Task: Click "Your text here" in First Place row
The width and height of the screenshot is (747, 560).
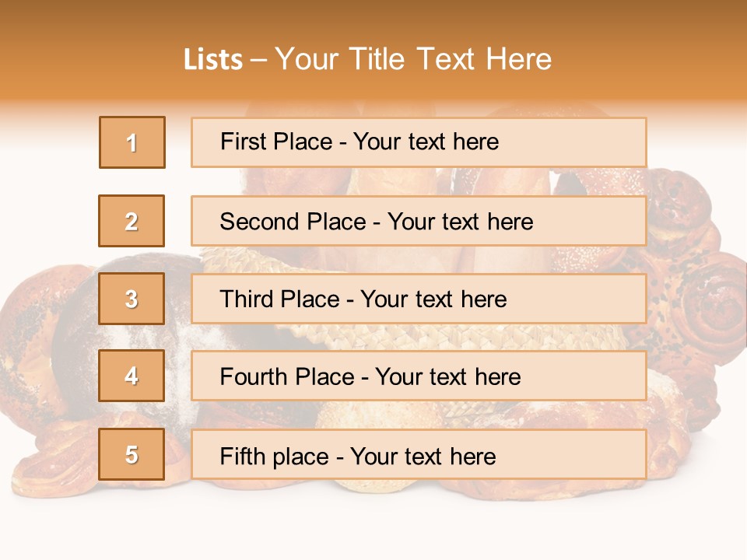Action: [x=426, y=142]
